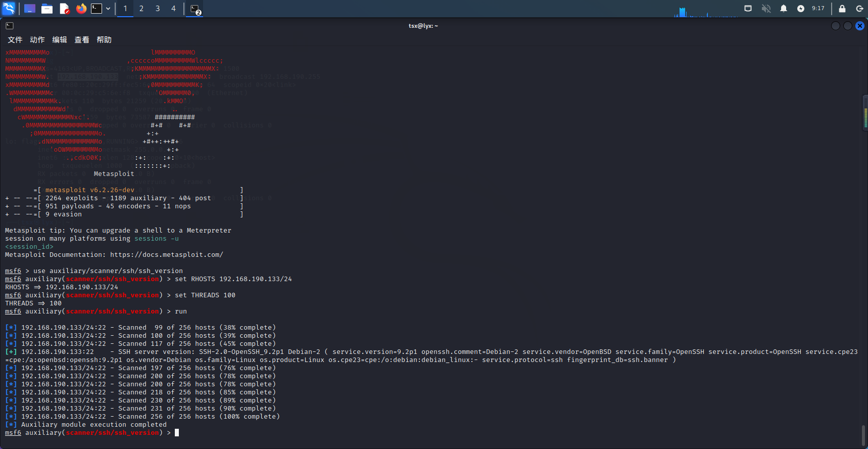Click the terminal window title bar icon
The width and height of the screenshot is (868, 449).
(x=10, y=26)
